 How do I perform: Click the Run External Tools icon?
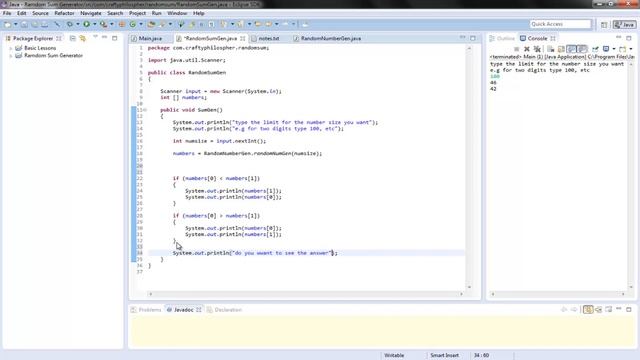tap(104, 24)
